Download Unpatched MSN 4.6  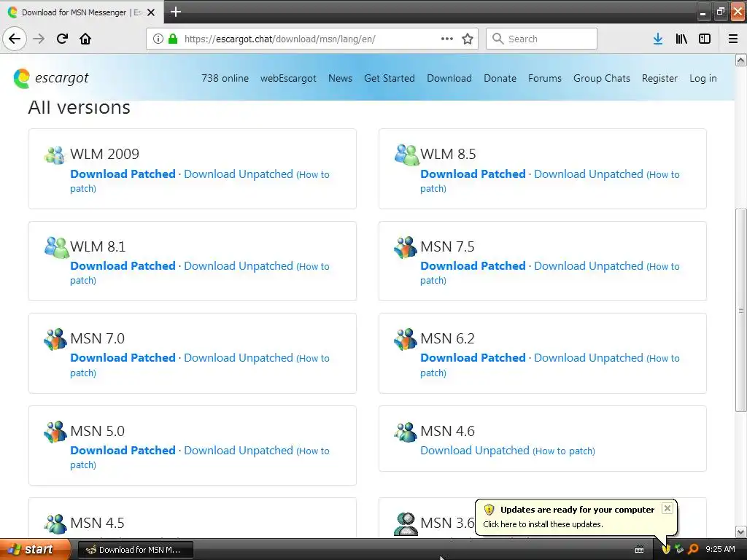pos(474,451)
